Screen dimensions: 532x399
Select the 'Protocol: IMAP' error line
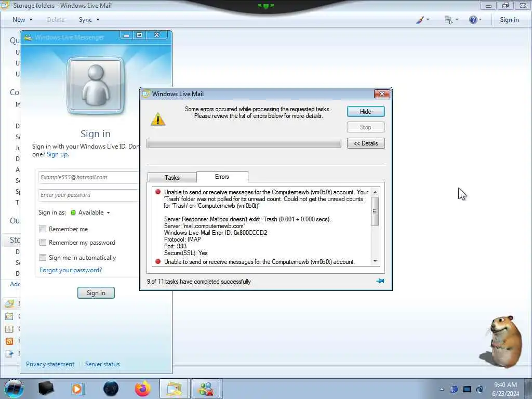tap(182, 240)
